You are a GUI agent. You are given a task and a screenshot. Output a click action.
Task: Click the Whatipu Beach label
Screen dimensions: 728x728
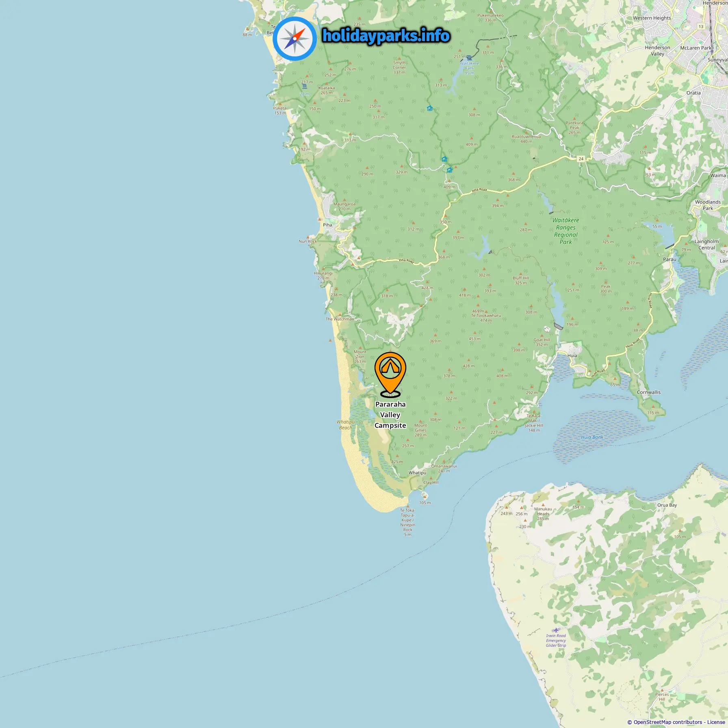(345, 425)
